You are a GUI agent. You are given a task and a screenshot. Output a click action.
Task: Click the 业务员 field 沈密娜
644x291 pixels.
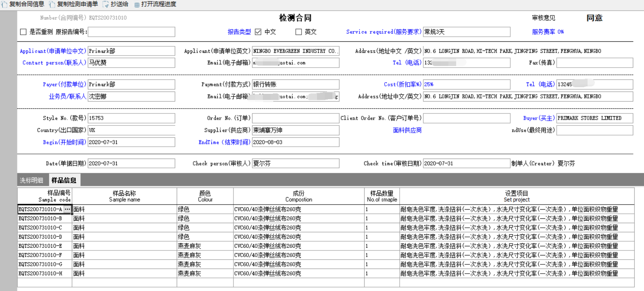click(x=131, y=96)
